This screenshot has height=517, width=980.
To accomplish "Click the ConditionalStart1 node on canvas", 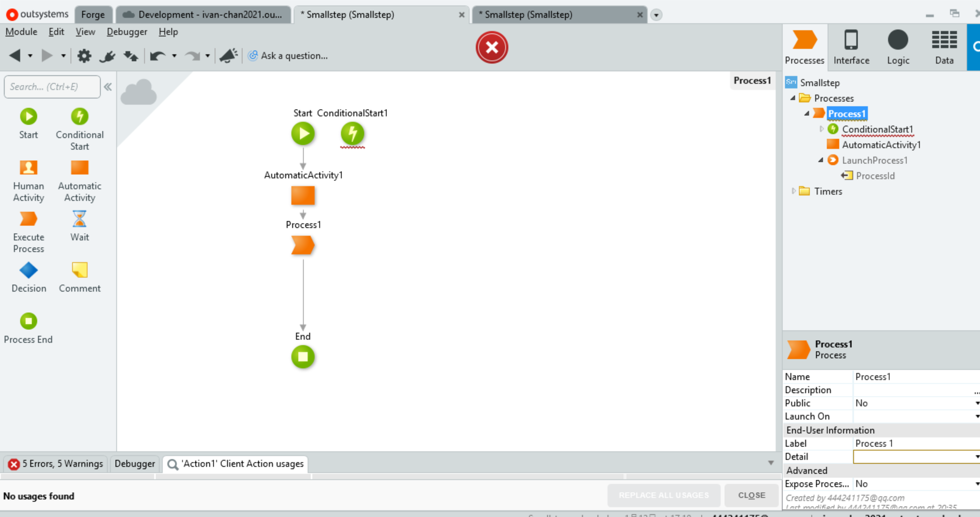I will (352, 134).
